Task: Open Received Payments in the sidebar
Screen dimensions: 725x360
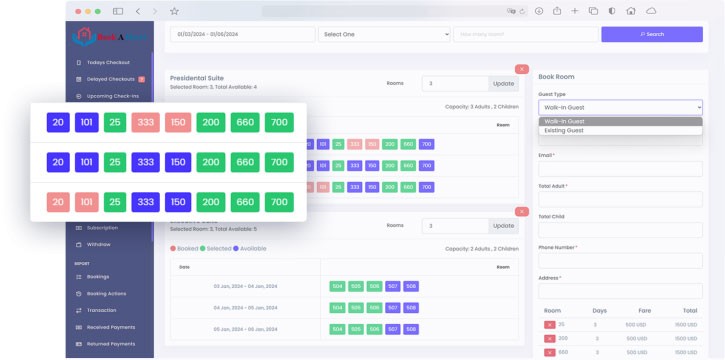Action: [x=111, y=327]
